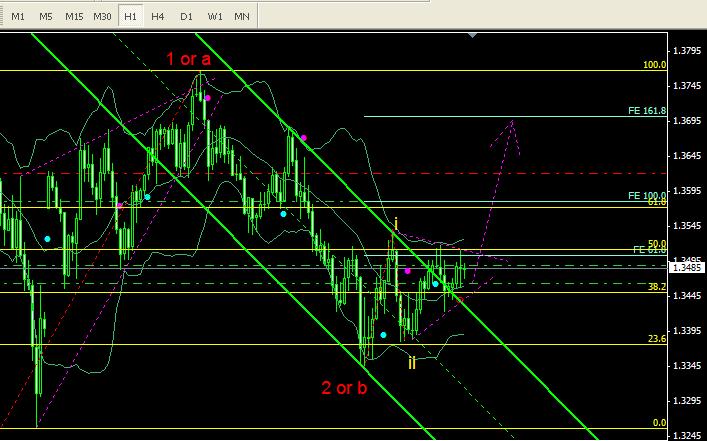The height and width of the screenshot is (441, 707).
Task: Click the 1.3345 price on the scale
Action: (687, 366)
